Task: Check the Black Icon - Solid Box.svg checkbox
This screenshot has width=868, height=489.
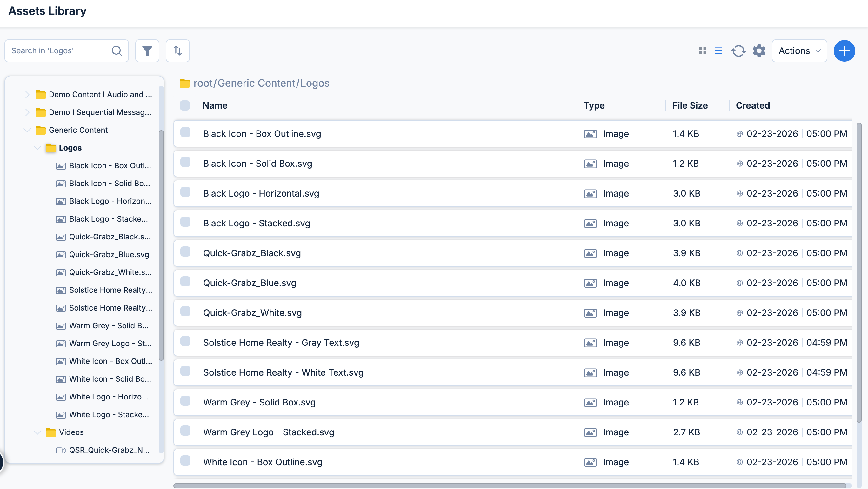Action: point(185,162)
